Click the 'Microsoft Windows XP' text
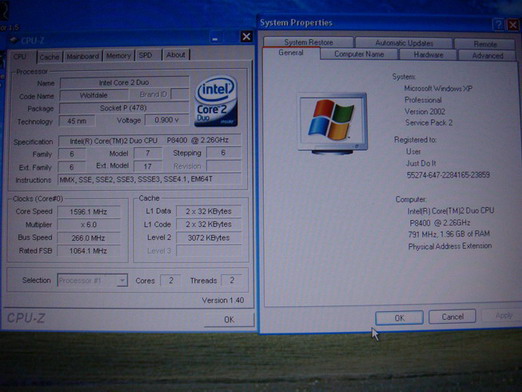This screenshot has height=392, width=522. [x=438, y=89]
